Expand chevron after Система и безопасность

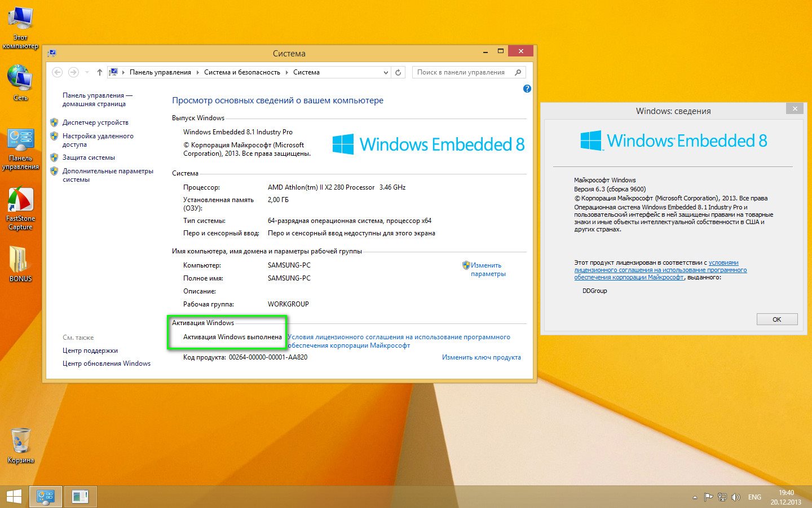(286, 72)
